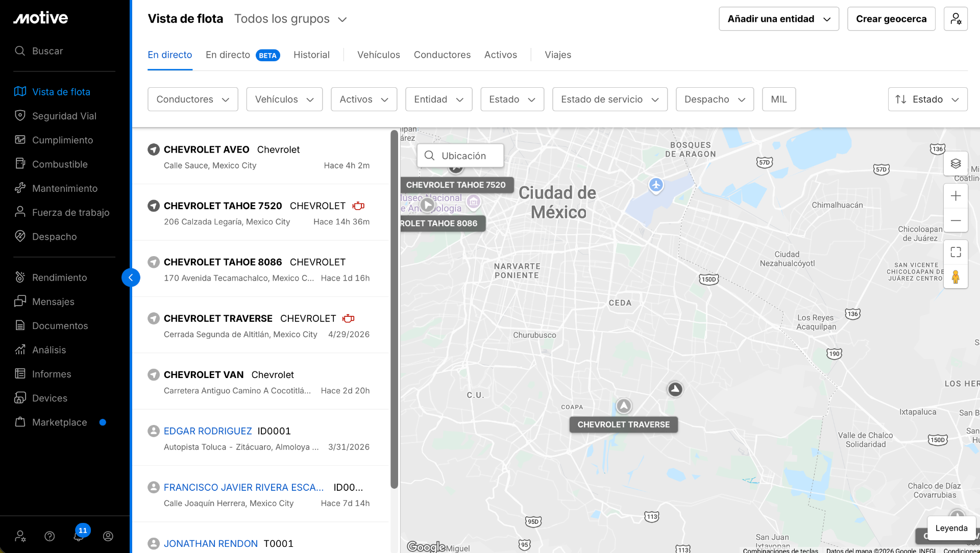Switch to the Vehículos tab
The image size is (980, 553).
point(379,55)
